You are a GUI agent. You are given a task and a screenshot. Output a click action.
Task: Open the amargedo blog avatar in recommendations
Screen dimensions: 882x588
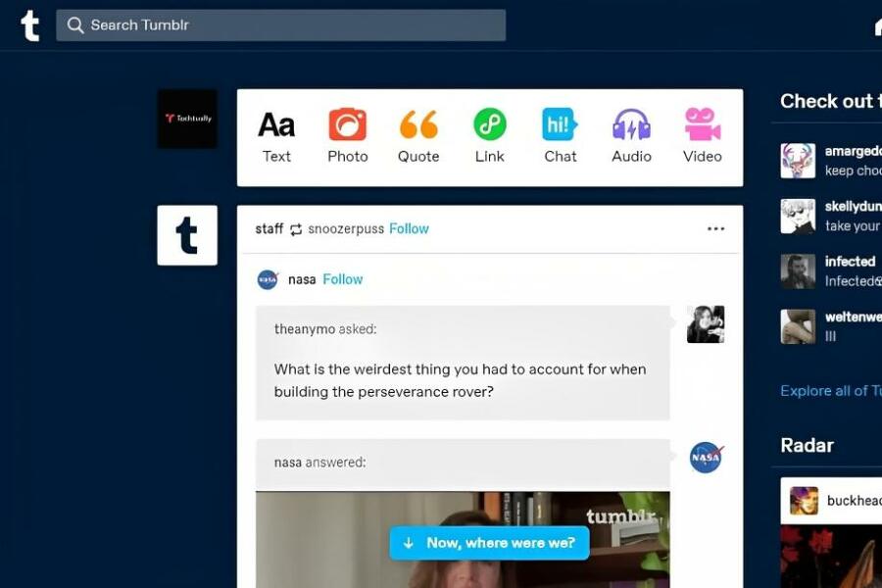(x=798, y=161)
